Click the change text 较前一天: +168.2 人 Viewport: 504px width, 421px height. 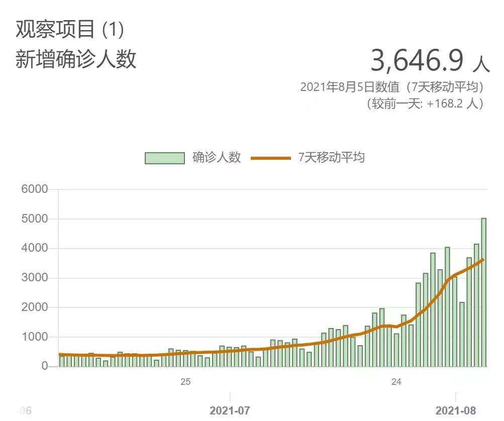click(x=425, y=103)
